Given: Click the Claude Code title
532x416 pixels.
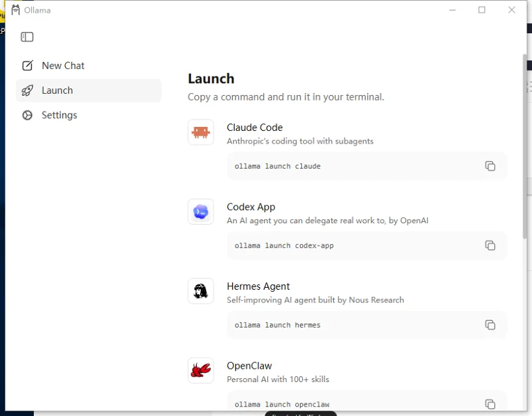Looking at the screenshot, I should click(255, 128).
